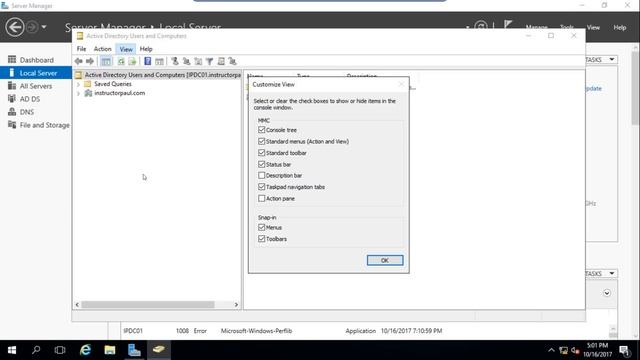Select the Saved Queries tree item

pos(113,84)
